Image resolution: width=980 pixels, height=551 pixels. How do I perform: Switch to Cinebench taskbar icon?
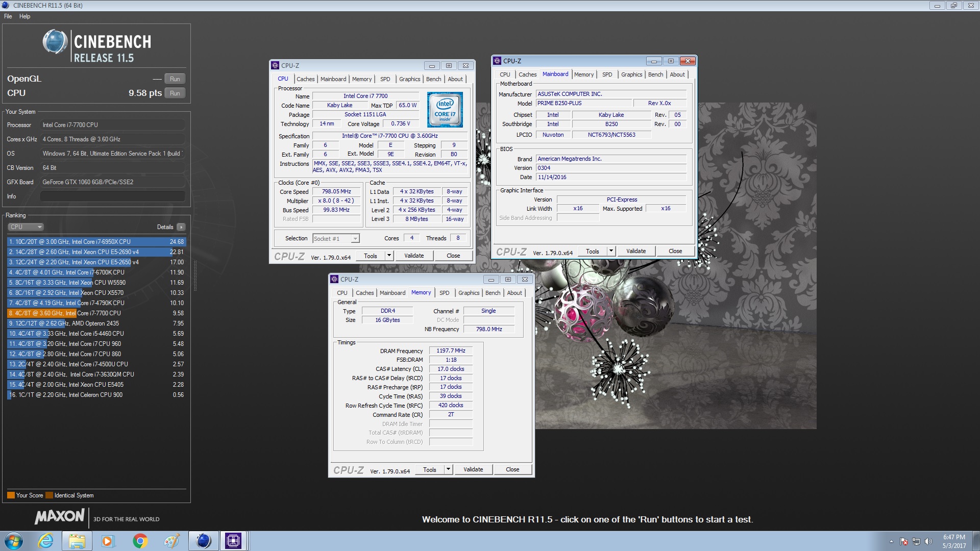pos(203,541)
